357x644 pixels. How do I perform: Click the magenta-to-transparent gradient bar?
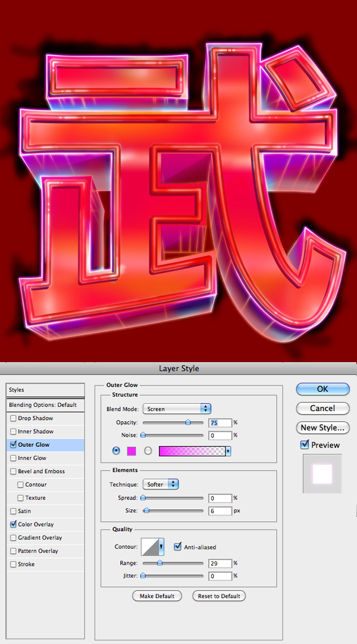192,451
